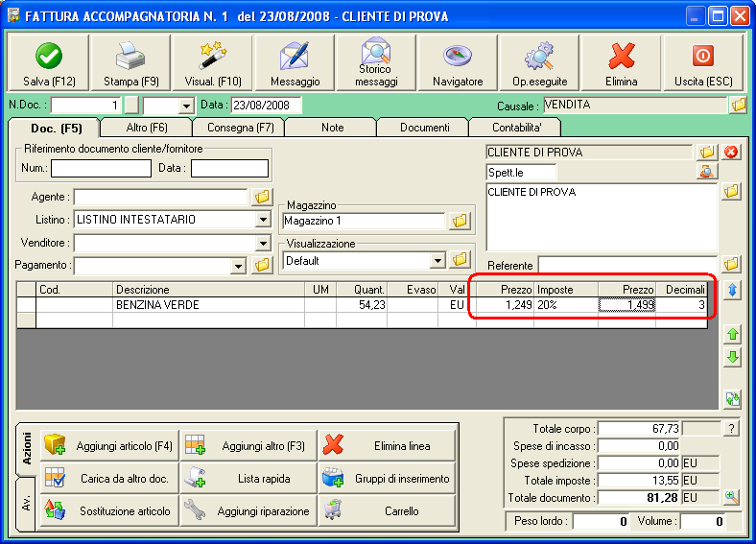Open Lista rapida

248,479
